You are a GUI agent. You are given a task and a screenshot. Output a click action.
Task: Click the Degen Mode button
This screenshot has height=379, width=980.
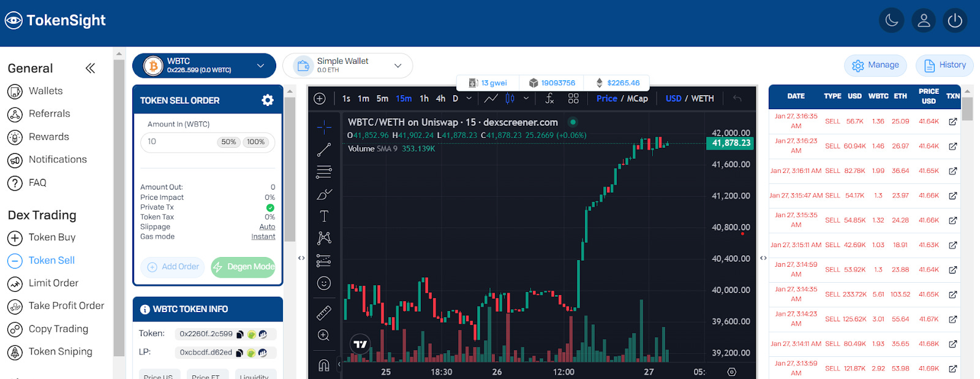(243, 267)
